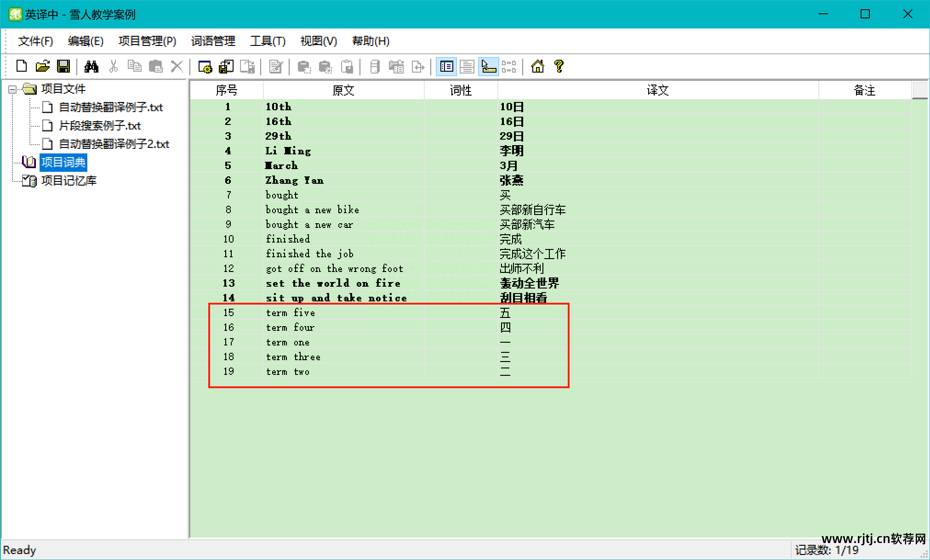Click the 译文 column header
The width and height of the screenshot is (930, 560).
[657, 90]
